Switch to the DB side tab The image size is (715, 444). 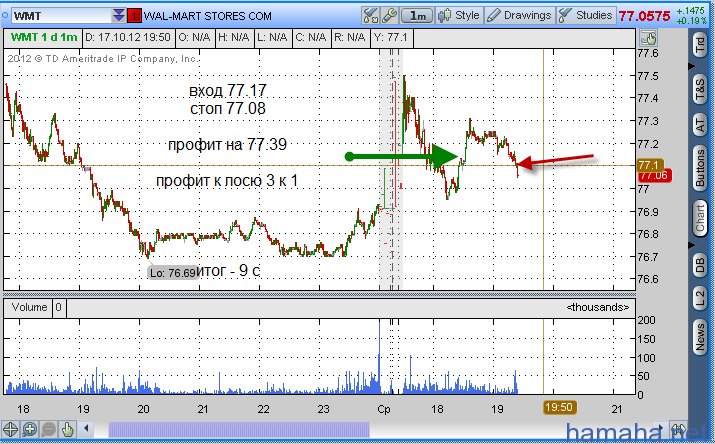(699, 265)
